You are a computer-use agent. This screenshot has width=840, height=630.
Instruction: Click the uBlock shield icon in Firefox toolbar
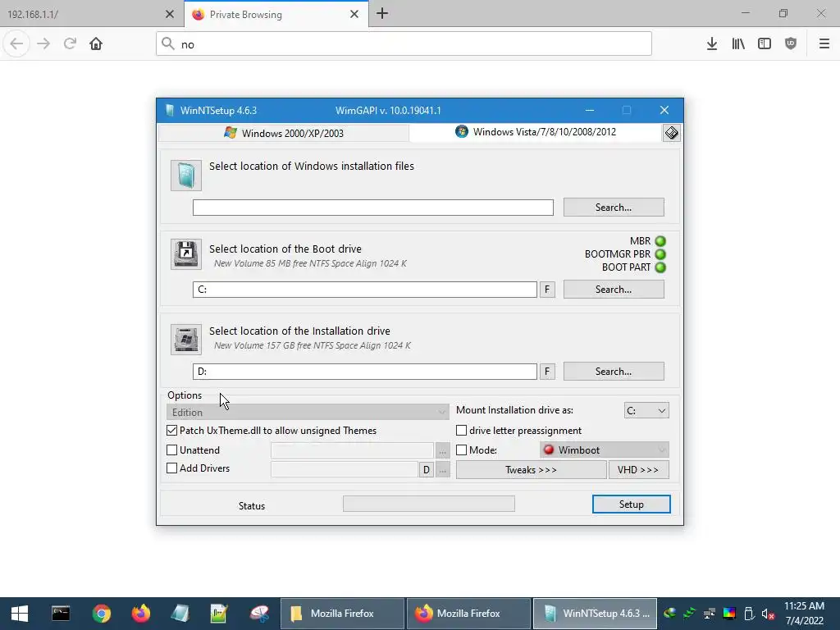click(x=791, y=44)
